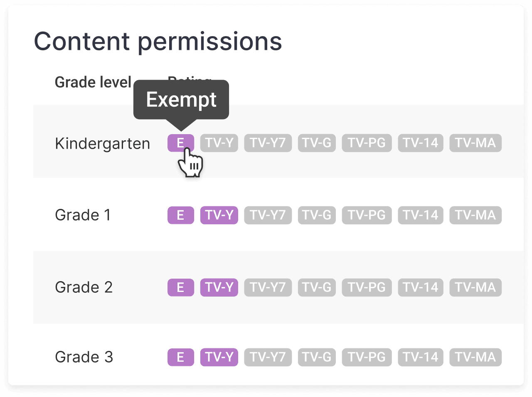Viewport: 532px width, 397px height.
Task: Enable TV-14 rating for Grade 2
Action: click(x=420, y=287)
